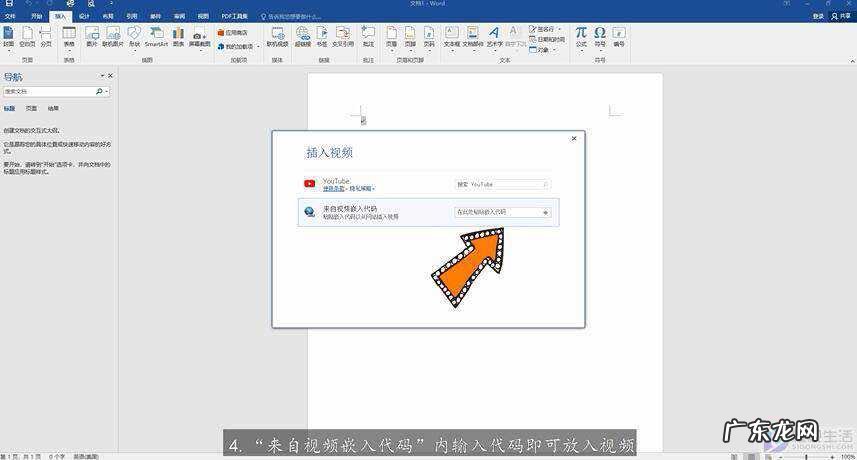Click the Date & Time (日期和时间) button
857x460 pixels.
[547, 39]
